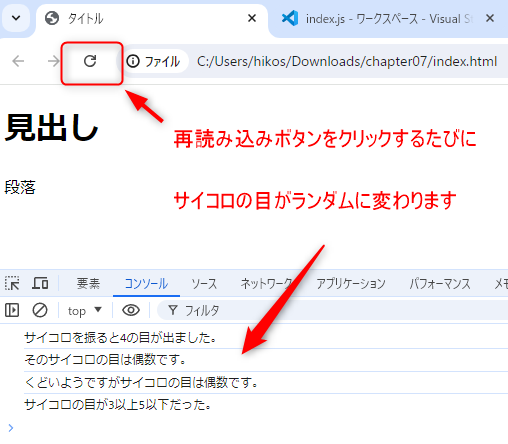Open the ソース DevTools tab
This screenshot has height=444, width=508.
click(x=204, y=284)
